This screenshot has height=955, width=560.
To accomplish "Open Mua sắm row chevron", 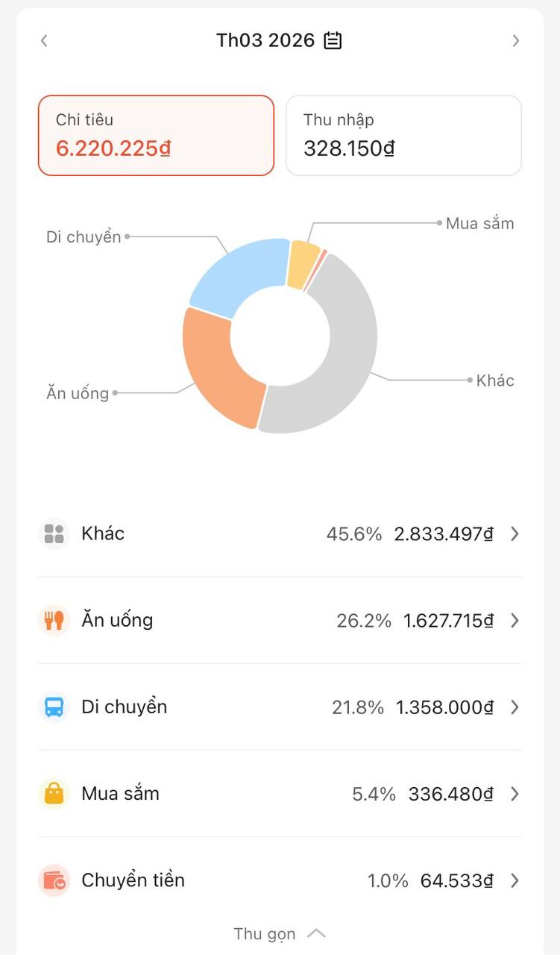I will pyautogui.click(x=515, y=793).
